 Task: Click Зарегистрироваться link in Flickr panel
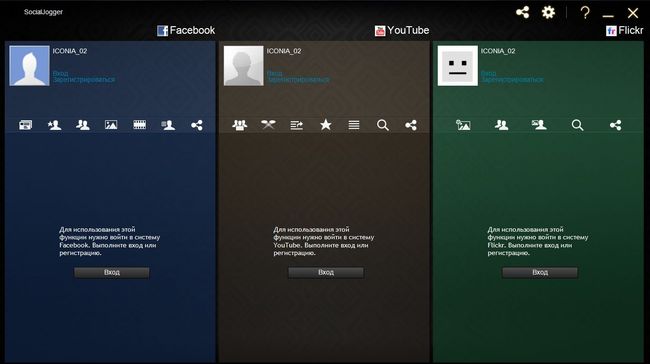click(x=512, y=79)
